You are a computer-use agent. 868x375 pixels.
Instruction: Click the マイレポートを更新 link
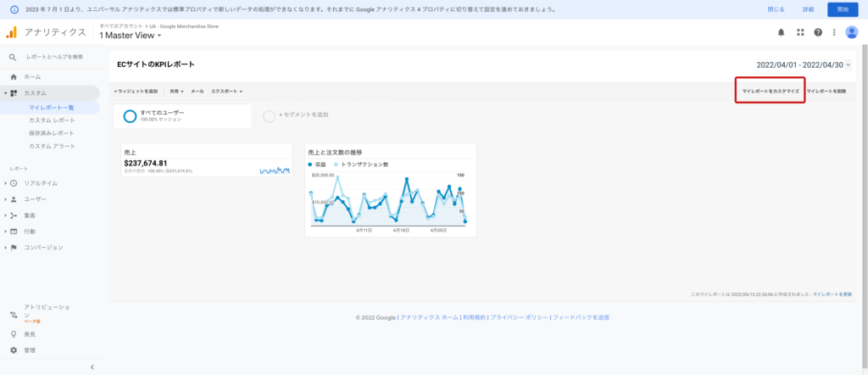pyautogui.click(x=832, y=294)
